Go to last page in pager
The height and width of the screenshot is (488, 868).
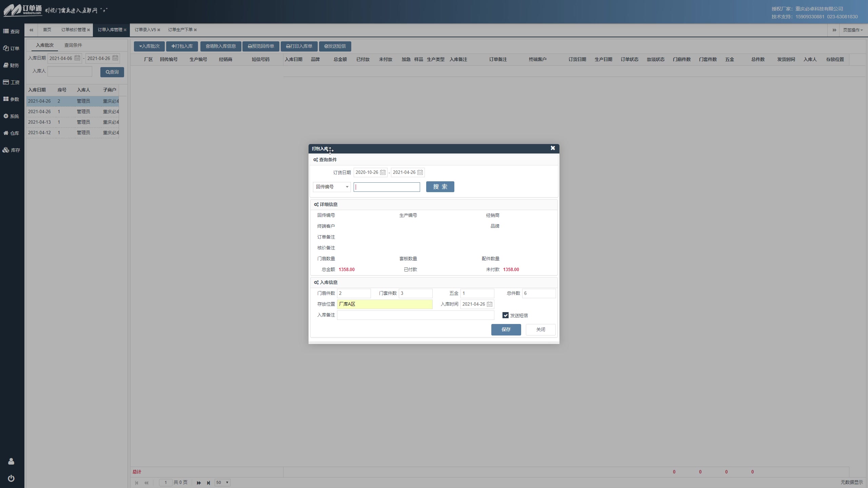click(209, 483)
